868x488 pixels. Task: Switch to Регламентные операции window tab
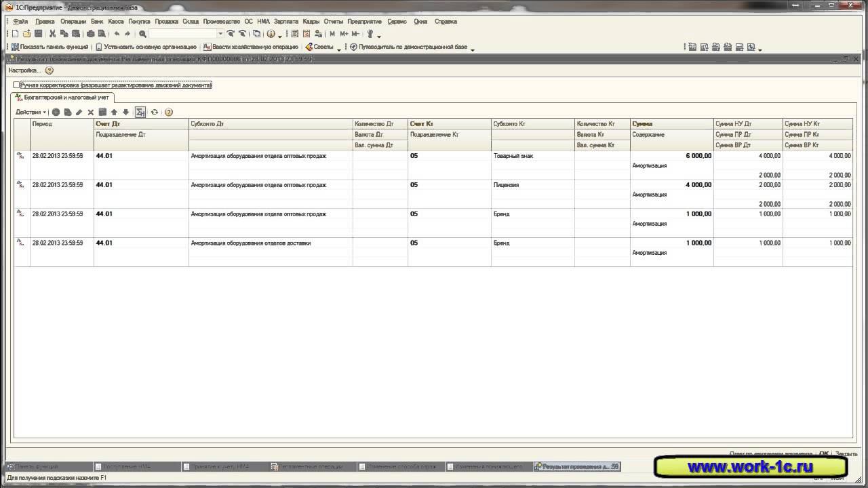[x=313, y=467]
